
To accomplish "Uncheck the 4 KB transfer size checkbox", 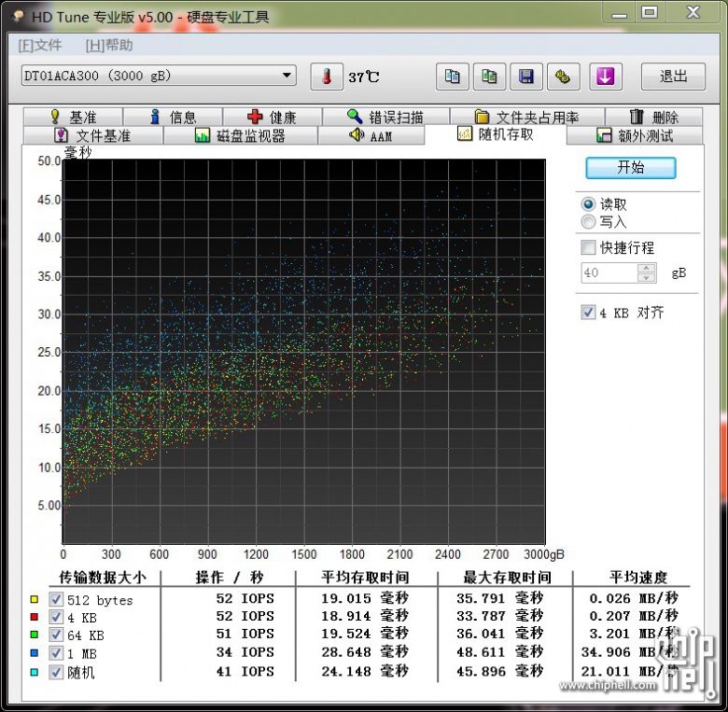I will 56,617.
